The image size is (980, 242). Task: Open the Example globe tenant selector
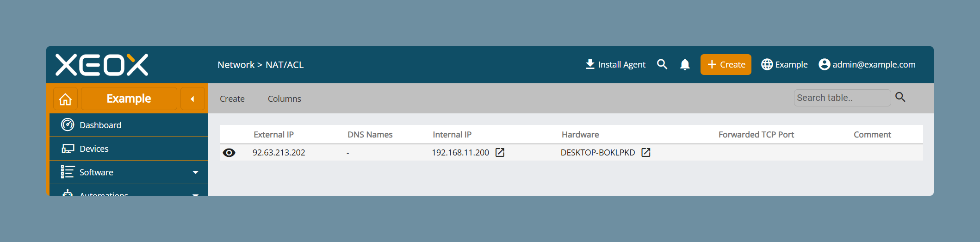point(785,64)
